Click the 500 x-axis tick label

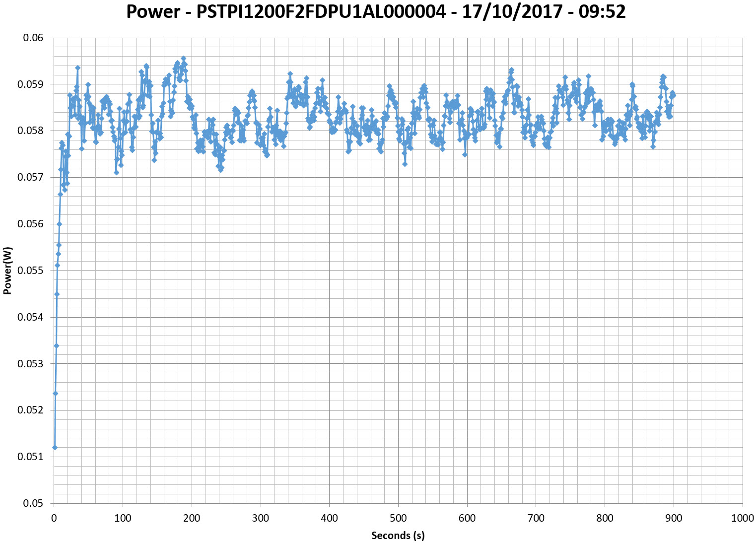click(398, 519)
